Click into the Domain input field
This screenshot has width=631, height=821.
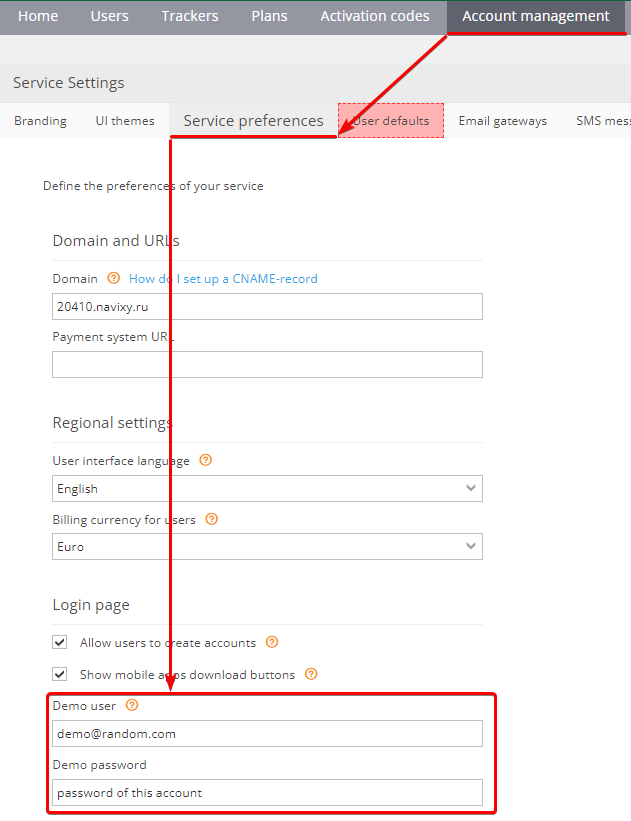point(267,306)
